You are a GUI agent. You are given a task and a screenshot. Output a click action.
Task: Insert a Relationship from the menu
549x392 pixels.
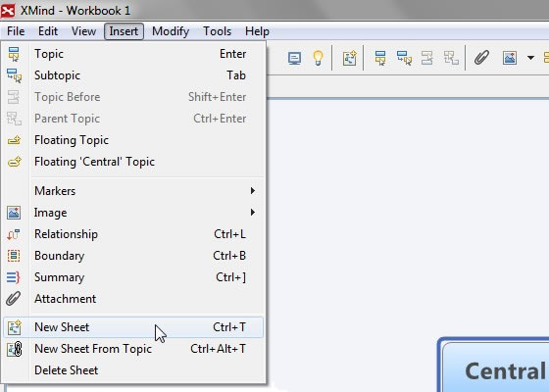(x=133, y=234)
